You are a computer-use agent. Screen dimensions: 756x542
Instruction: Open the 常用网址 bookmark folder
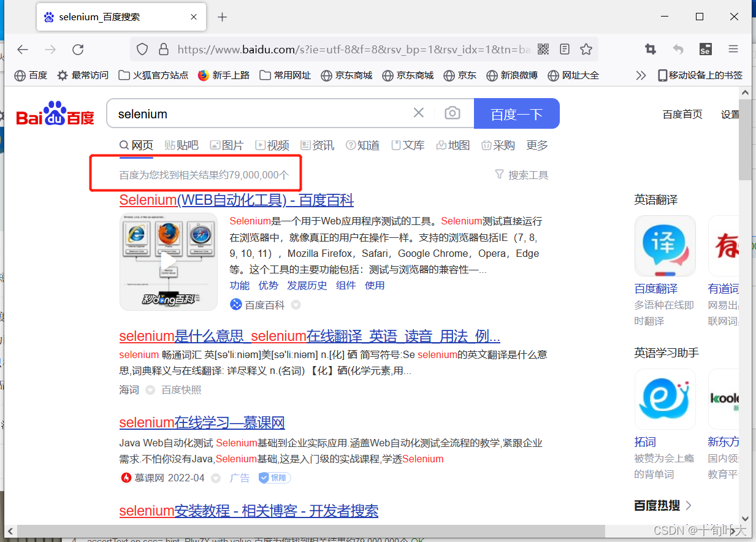pyautogui.click(x=285, y=75)
